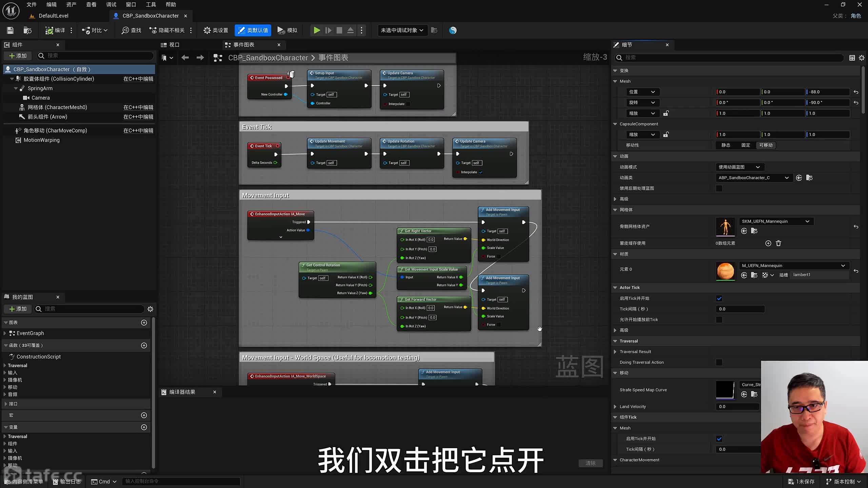Screen dimensions: 868x488
Task: Open the 窗口 menu
Action: [x=131, y=4]
